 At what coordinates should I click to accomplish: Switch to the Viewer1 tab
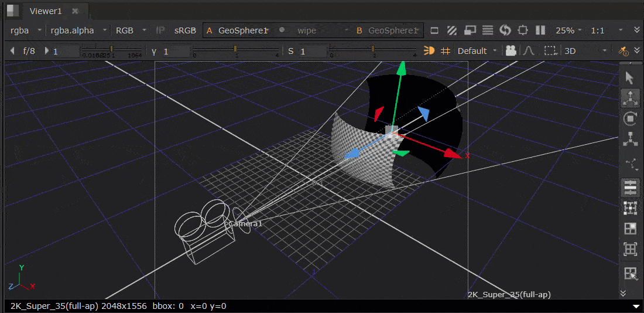click(x=46, y=11)
